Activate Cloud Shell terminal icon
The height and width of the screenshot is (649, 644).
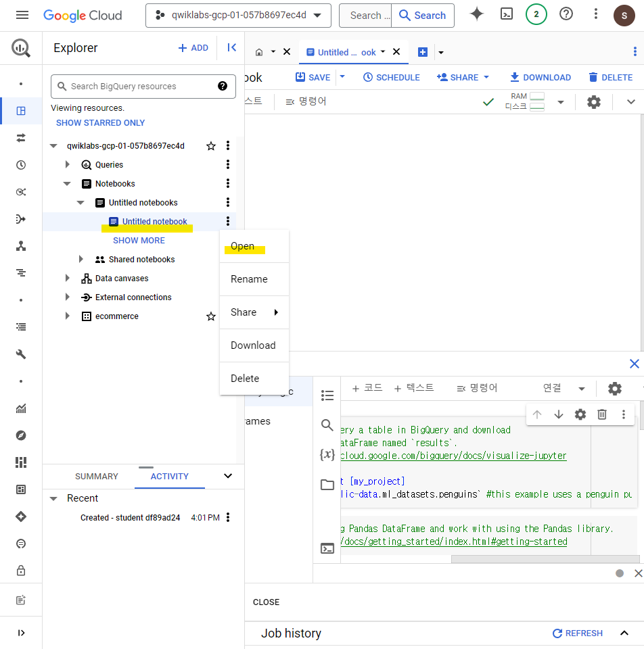[x=506, y=14]
